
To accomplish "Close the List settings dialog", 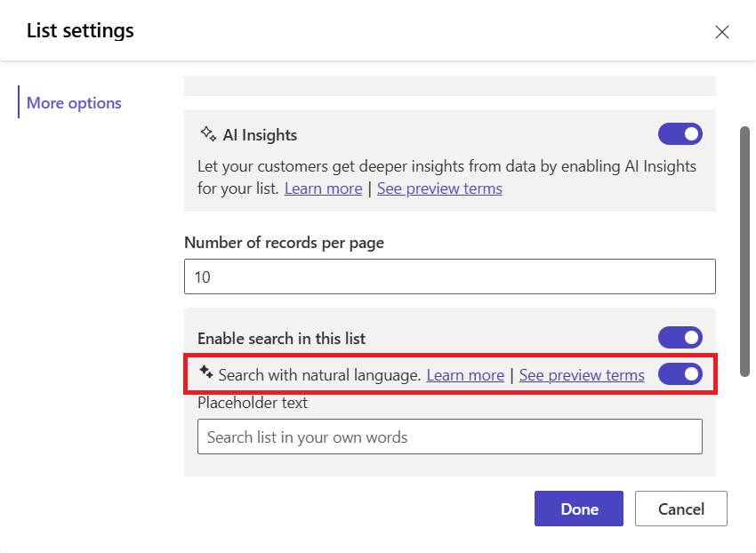I will pyautogui.click(x=721, y=31).
